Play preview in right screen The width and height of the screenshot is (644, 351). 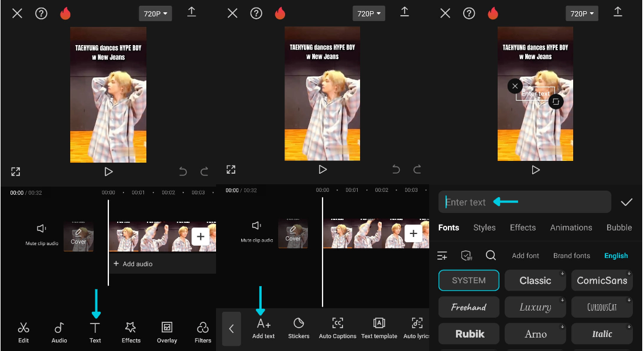point(535,170)
